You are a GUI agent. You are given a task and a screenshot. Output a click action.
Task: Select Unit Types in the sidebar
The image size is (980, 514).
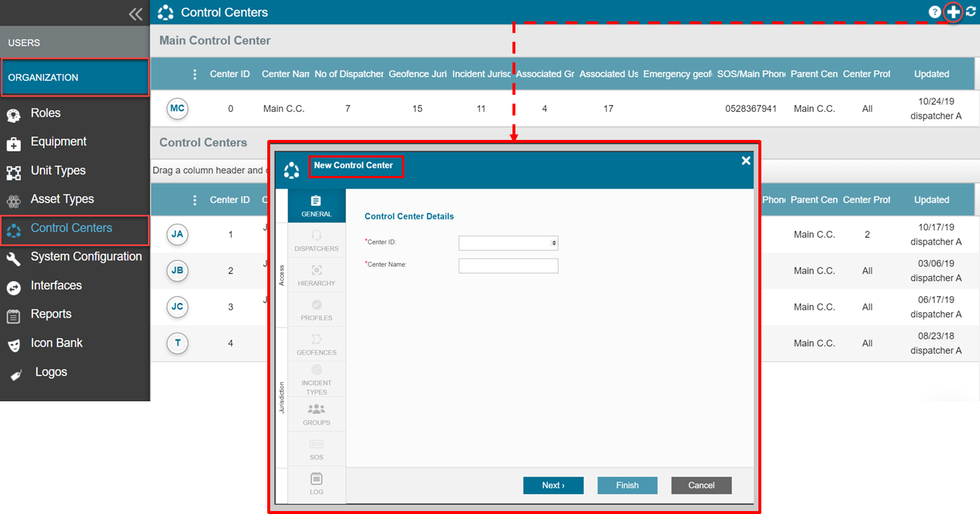click(x=57, y=171)
